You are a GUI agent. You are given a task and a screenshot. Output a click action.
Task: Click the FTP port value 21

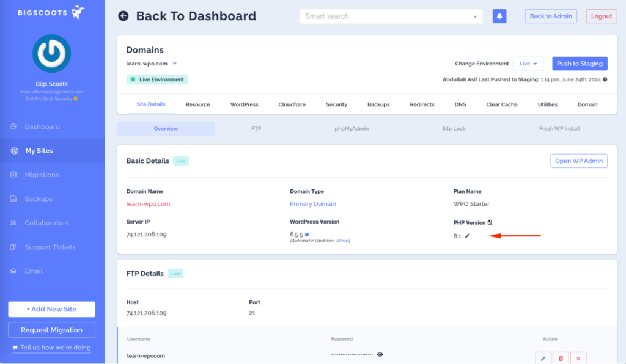point(252,313)
